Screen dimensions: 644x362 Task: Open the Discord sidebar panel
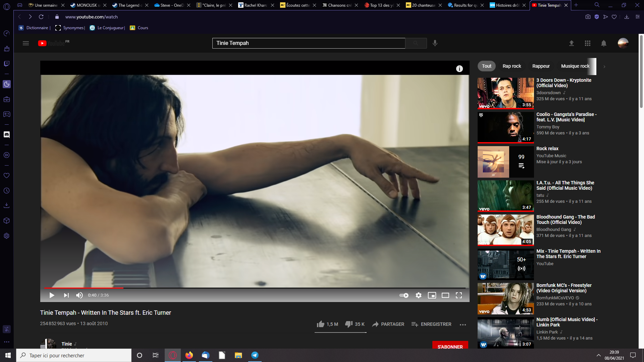[7, 135]
